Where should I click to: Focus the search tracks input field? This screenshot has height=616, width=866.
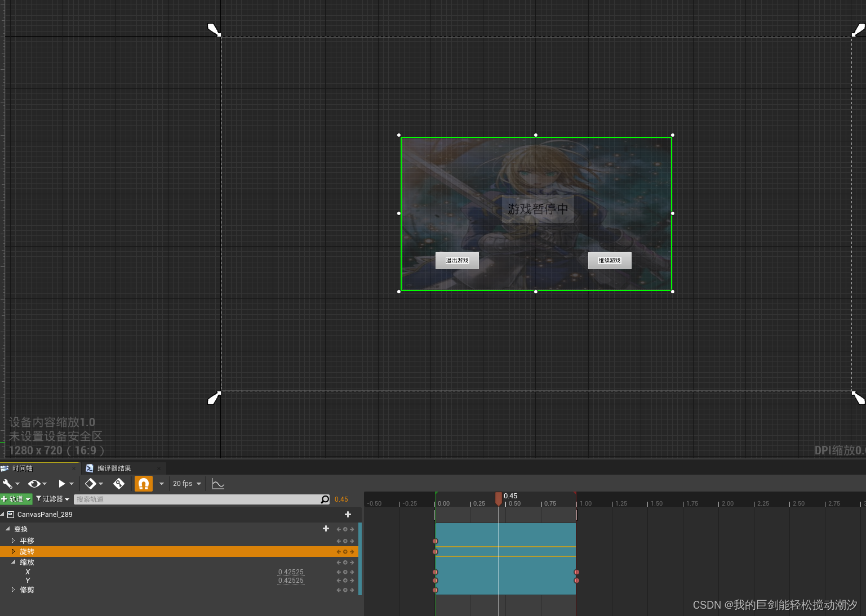tap(197, 499)
